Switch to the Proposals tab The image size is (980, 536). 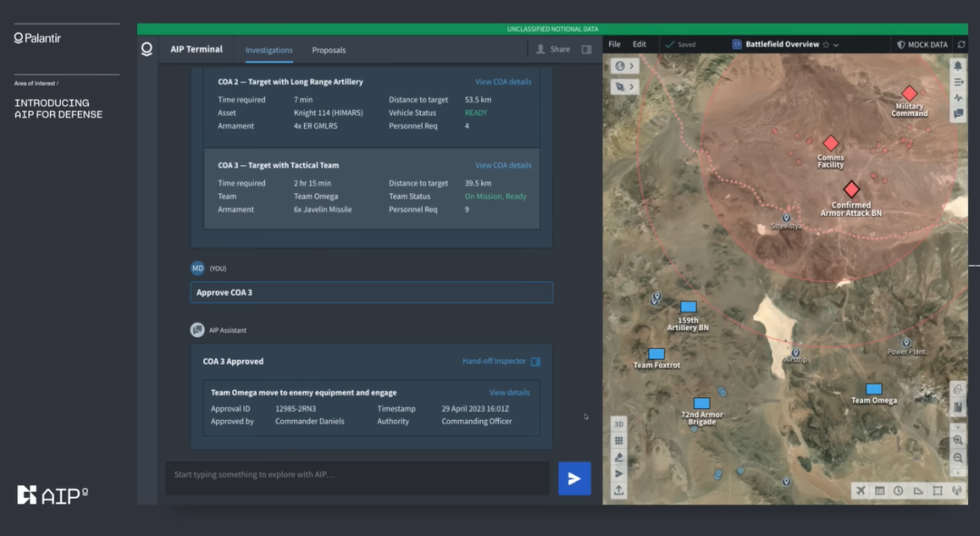tap(328, 50)
